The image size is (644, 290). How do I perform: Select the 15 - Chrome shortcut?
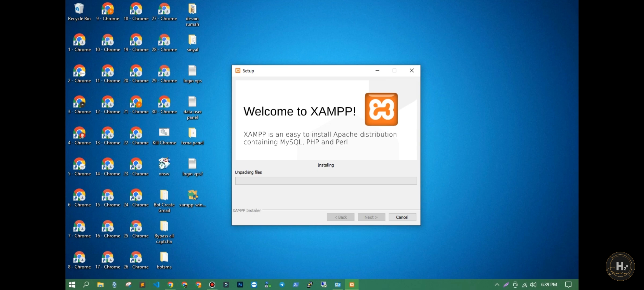pos(108,198)
